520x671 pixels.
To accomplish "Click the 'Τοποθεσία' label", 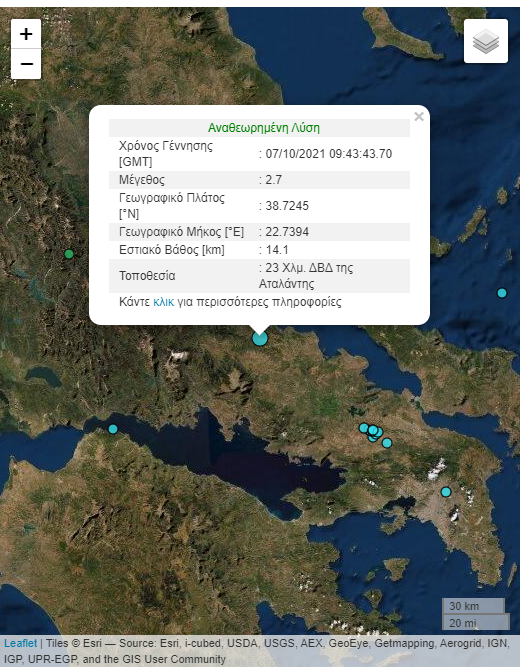I will (x=147, y=276).
